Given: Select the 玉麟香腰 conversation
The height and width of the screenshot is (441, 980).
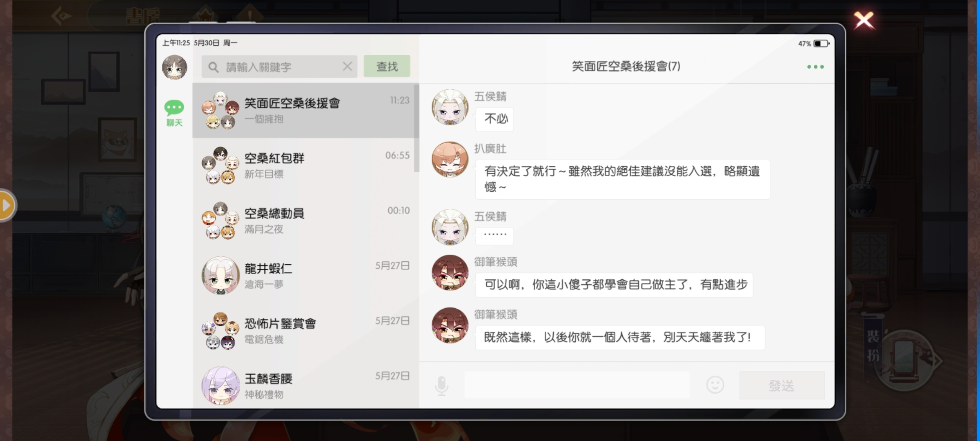Looking at the screenshot, I should pyautogui.click(x=305, y=385).
